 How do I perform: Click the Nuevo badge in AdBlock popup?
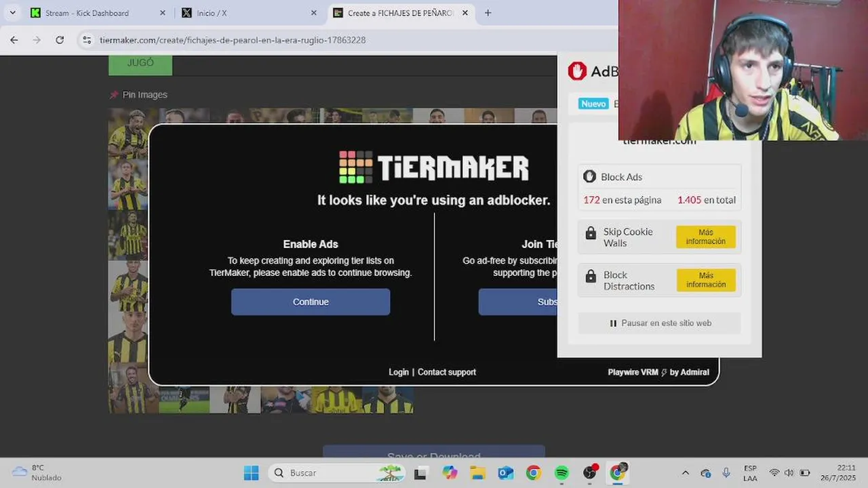pos(593,104)
